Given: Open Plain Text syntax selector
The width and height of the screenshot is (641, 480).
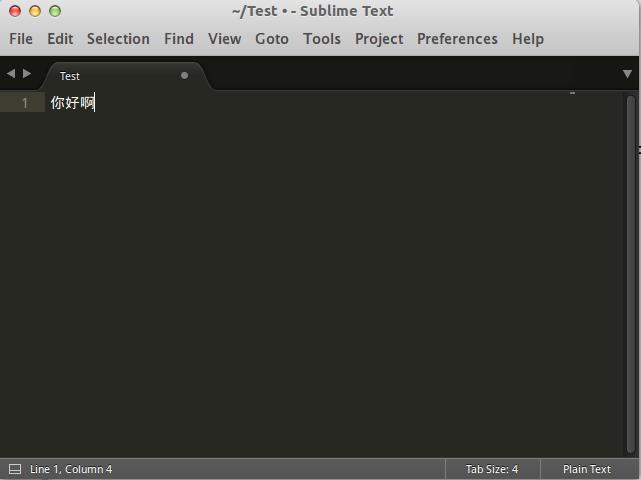Looking at the screenshot, I should click(x=586, y=469).
